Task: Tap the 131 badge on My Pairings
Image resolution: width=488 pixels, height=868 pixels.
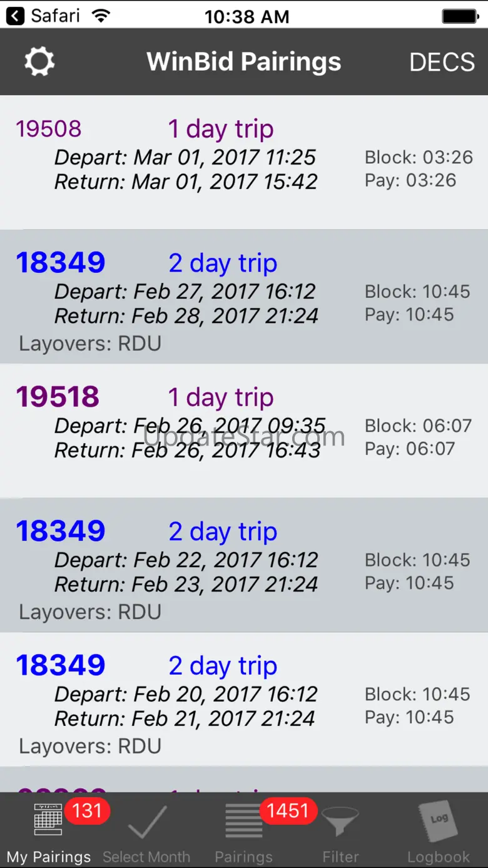Action: click(x=87, y=811)
